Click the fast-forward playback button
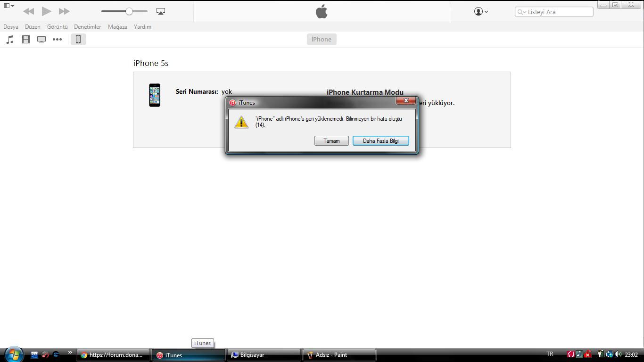Screen dimensions: 644x362 pos(64,11)
